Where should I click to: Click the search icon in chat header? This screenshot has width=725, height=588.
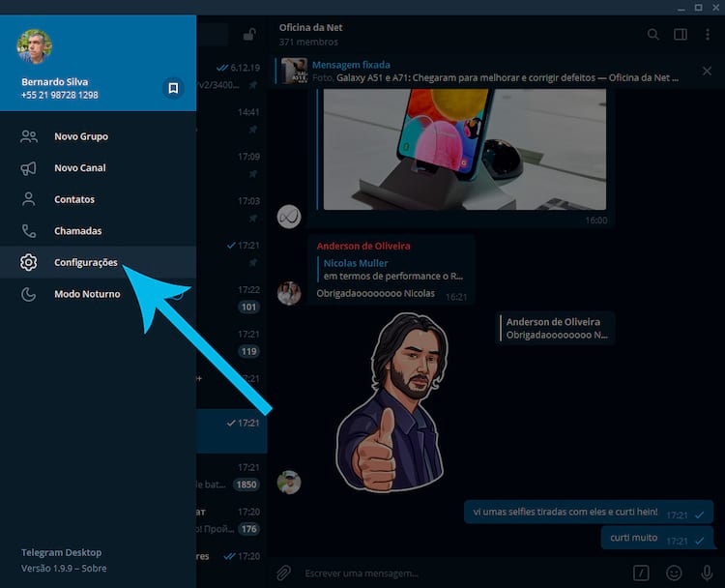pos(653,35)
